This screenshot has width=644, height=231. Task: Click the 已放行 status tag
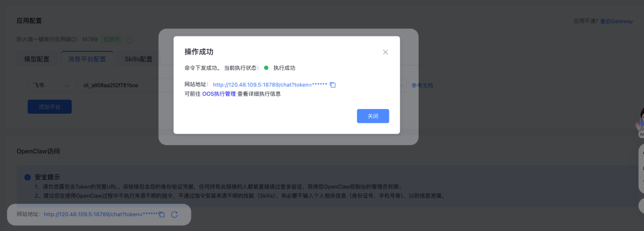tap(112, 39)
